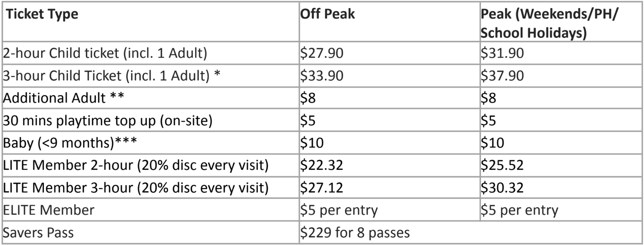Image resolution: width=644 pixels, height=245 pixels.
Task: Click the $27.90 off peak price
Action: [322, 53]
